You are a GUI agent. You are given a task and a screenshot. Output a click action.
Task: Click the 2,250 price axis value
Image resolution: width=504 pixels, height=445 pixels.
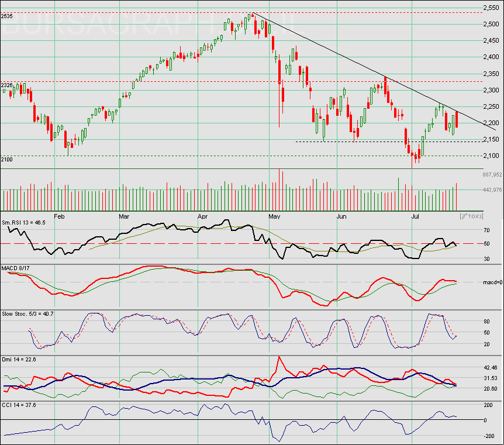pyautogui.click(x=491, y=107)
